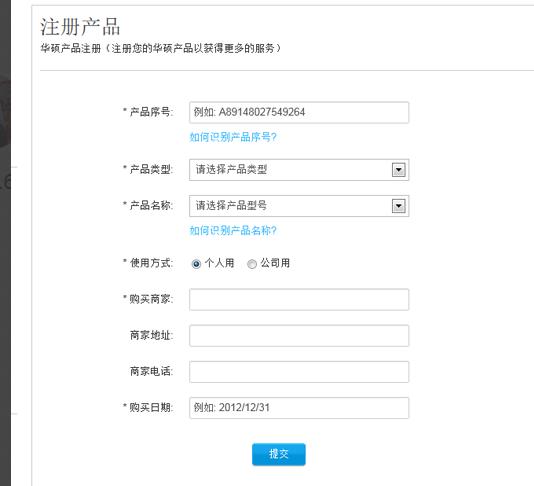The image size is (534, 486).
Task: Click the 产品序号 field label
Action: pyautogui.click(x=150, y=112)
